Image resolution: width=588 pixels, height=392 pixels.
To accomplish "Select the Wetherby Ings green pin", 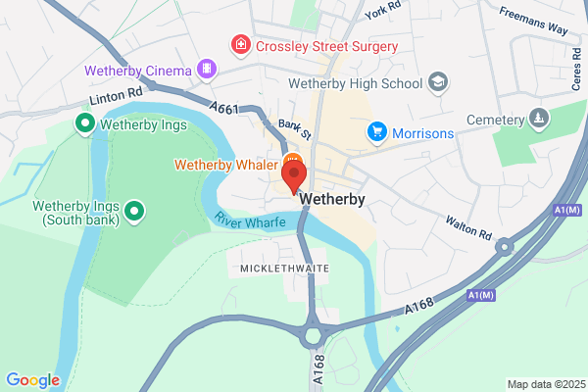I will click(85, 123).
